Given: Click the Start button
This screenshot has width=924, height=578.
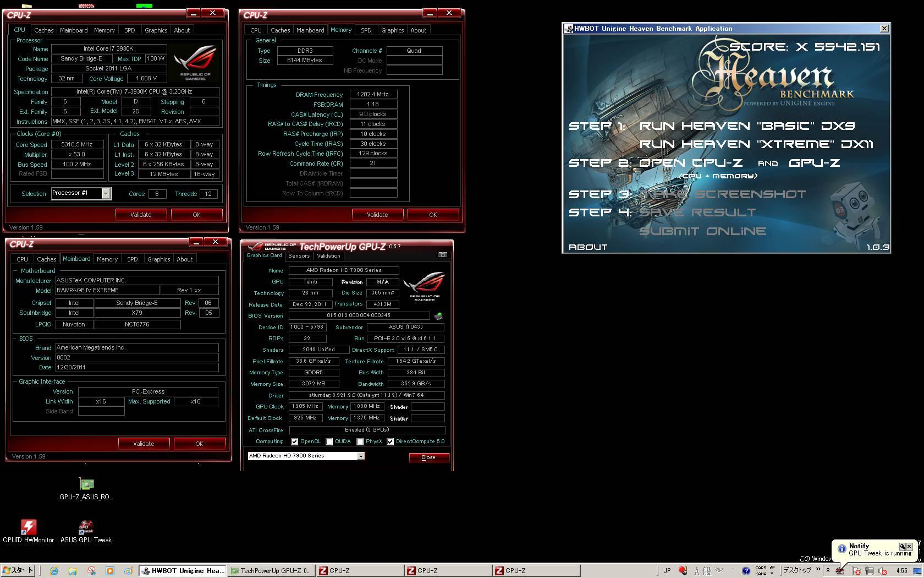Looking at the screenshot, I should click(x=18, y=571).
